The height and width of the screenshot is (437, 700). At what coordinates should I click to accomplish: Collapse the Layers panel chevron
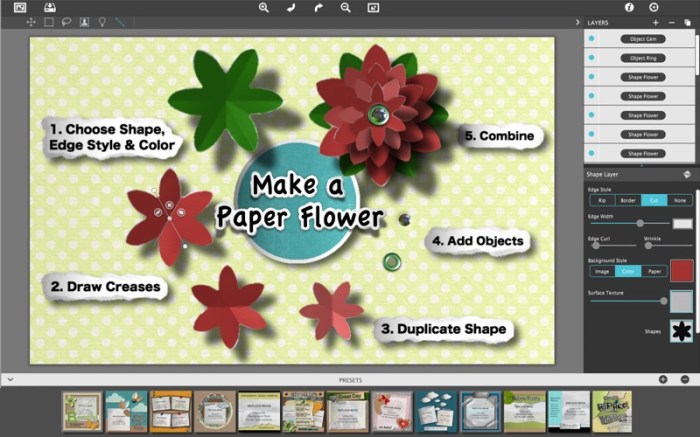[577, 22]
